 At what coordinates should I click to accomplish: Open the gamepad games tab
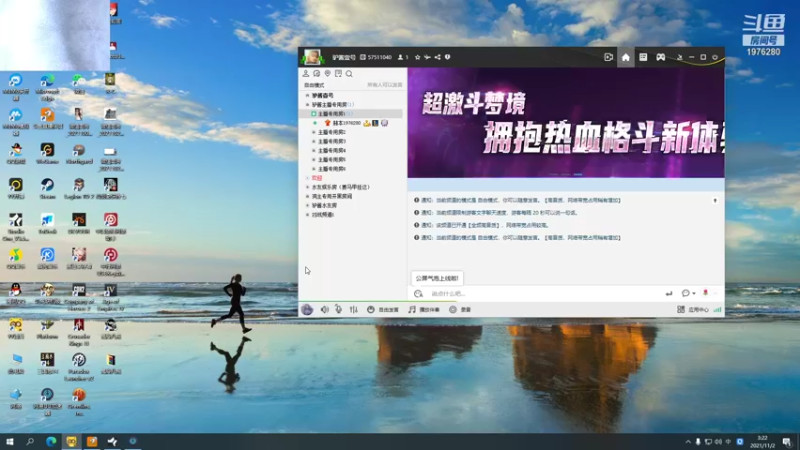660,57
